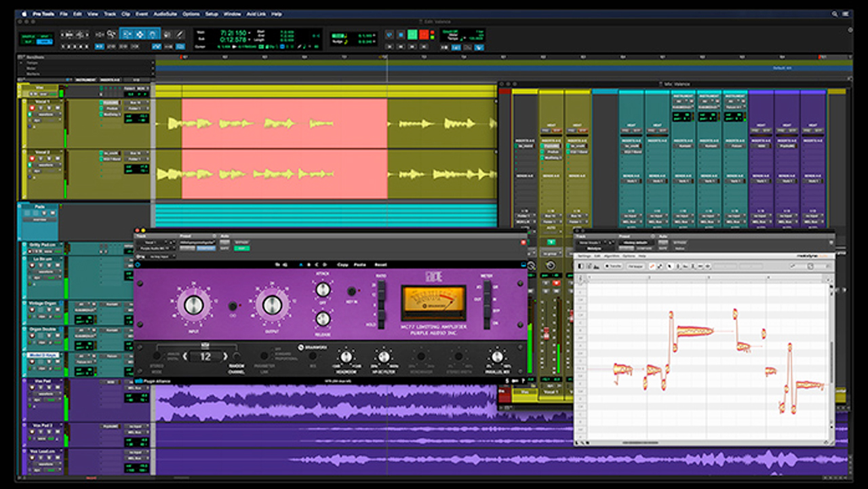The image size is (868, 489).
Task: Select the Grabber hand tool in toolbar
Action: click(154, 34)
